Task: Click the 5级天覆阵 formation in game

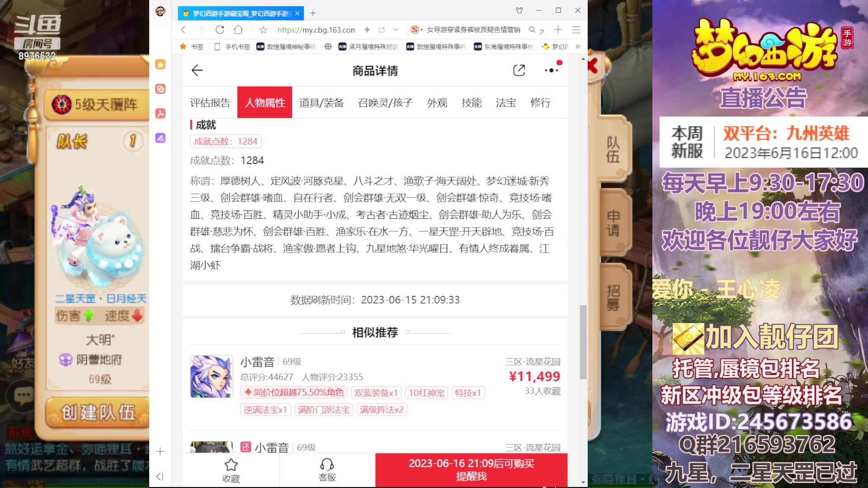Action: pyautogui.click(x=97, y=105)
